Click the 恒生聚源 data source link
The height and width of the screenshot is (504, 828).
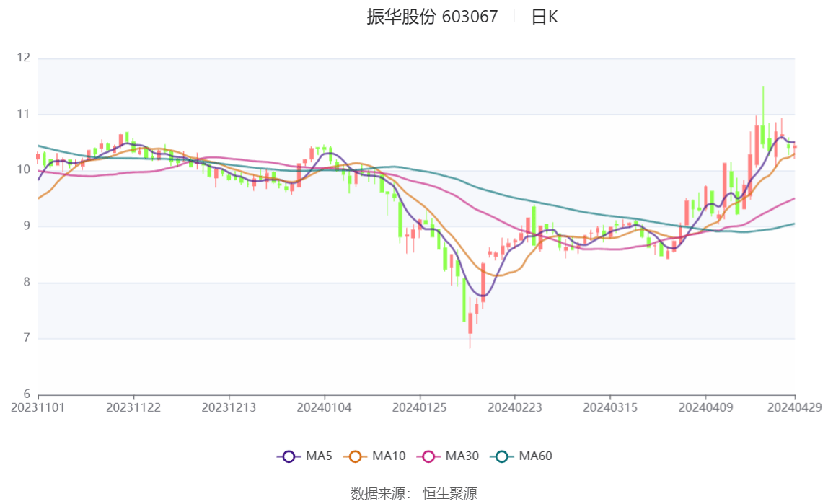pos(452,495)
